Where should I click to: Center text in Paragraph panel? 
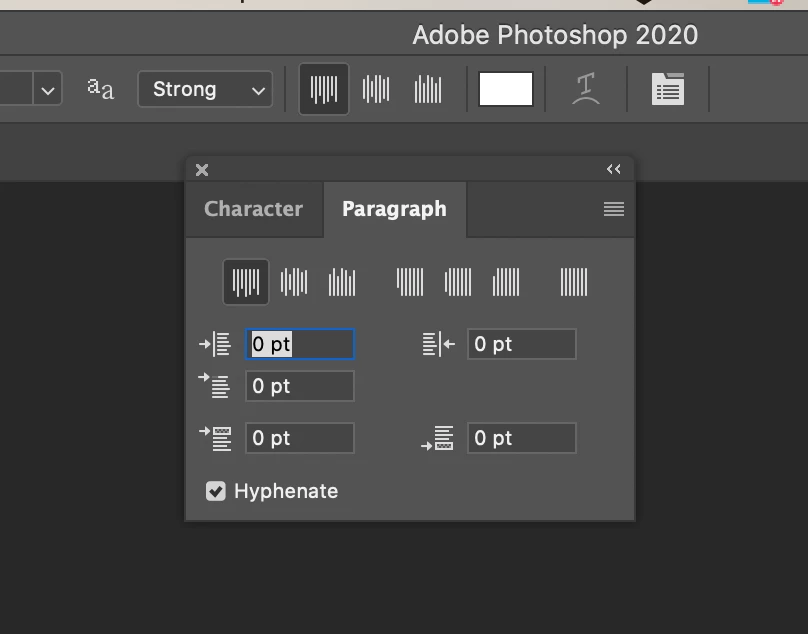[x=294, y=282]
